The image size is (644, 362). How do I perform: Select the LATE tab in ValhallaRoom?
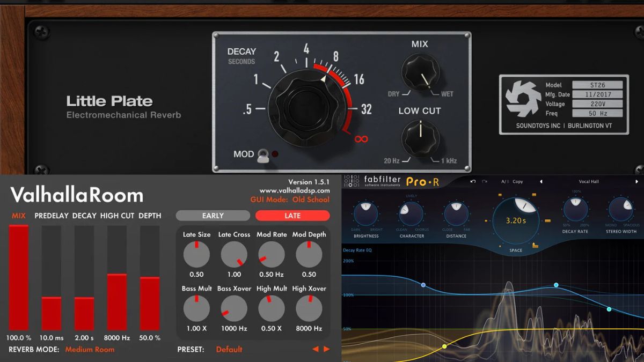[x=293, y=215]
